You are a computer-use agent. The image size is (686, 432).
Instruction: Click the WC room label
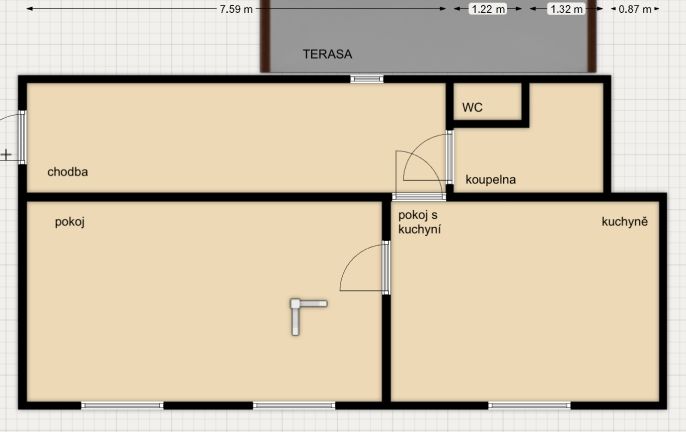tap(472, 107)
